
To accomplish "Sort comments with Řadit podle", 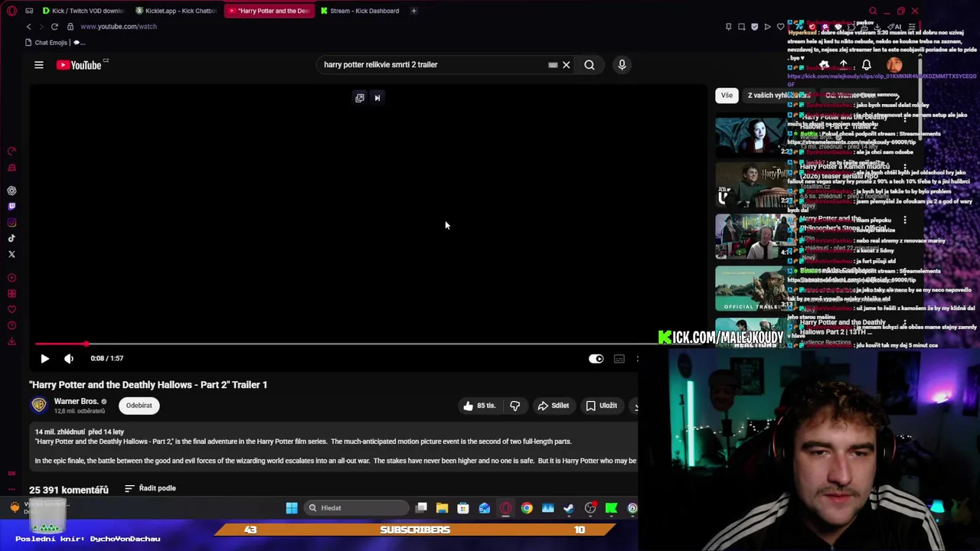I will click(x=151, y=488).
